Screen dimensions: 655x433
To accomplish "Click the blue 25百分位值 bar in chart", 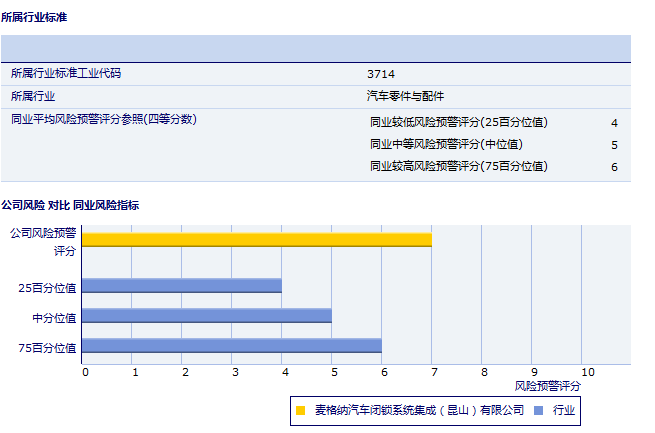I will (181, 285).
